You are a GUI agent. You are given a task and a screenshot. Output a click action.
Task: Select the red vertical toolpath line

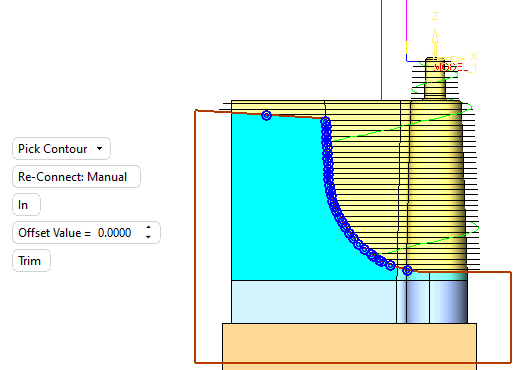382,50
